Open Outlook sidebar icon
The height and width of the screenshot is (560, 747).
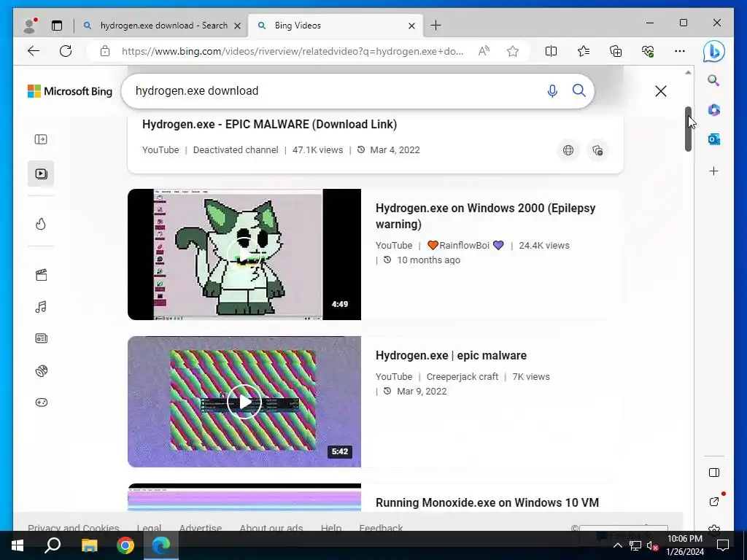coord(713,139)
